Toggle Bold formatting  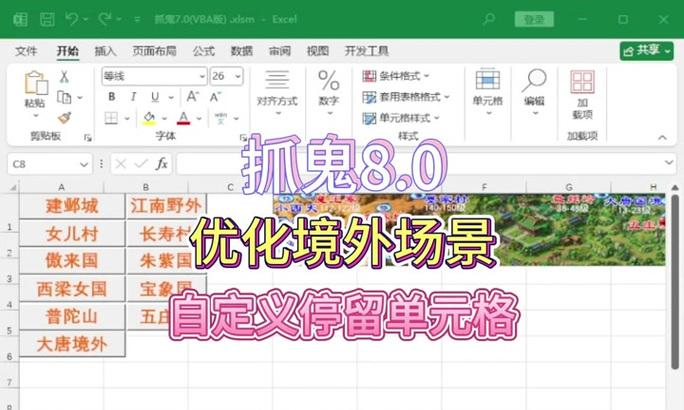pos(112,96)
